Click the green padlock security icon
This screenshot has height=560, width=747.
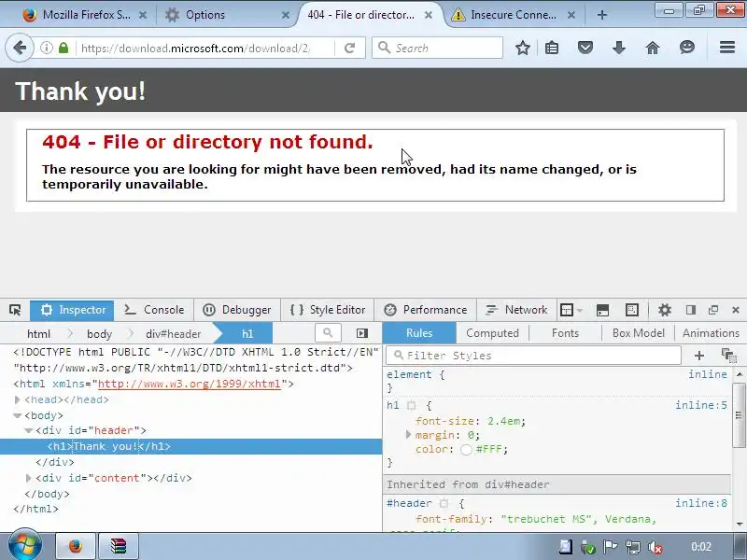[x=63, y=48]
